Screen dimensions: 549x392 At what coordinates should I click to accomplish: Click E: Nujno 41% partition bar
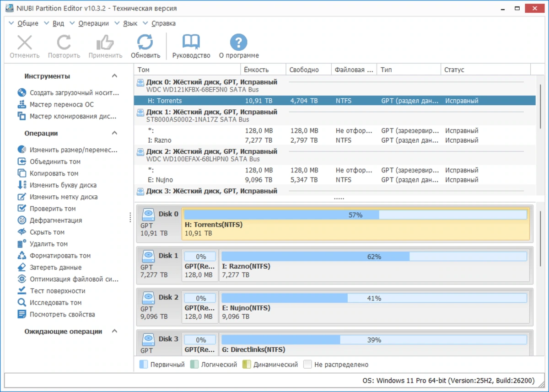[374, 298]
